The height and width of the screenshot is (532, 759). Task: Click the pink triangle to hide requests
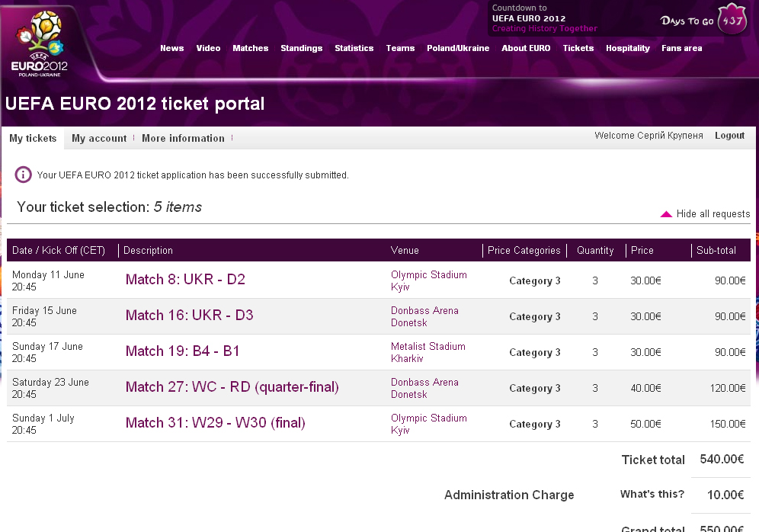666,214
